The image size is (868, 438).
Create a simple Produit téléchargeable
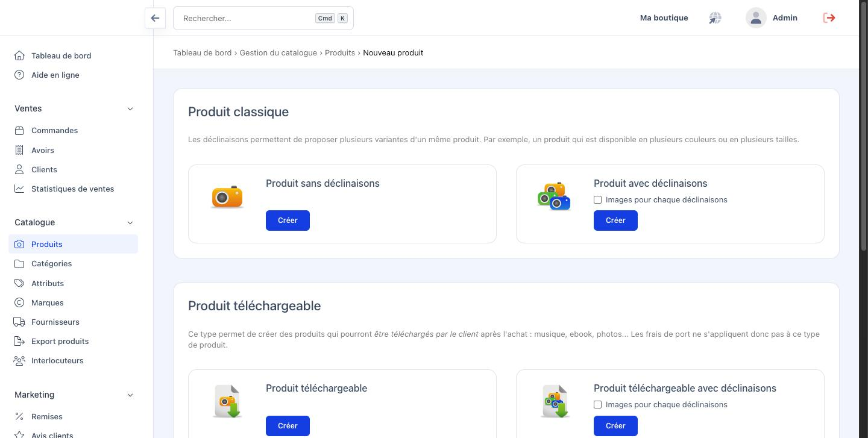(x=288, y=426)
